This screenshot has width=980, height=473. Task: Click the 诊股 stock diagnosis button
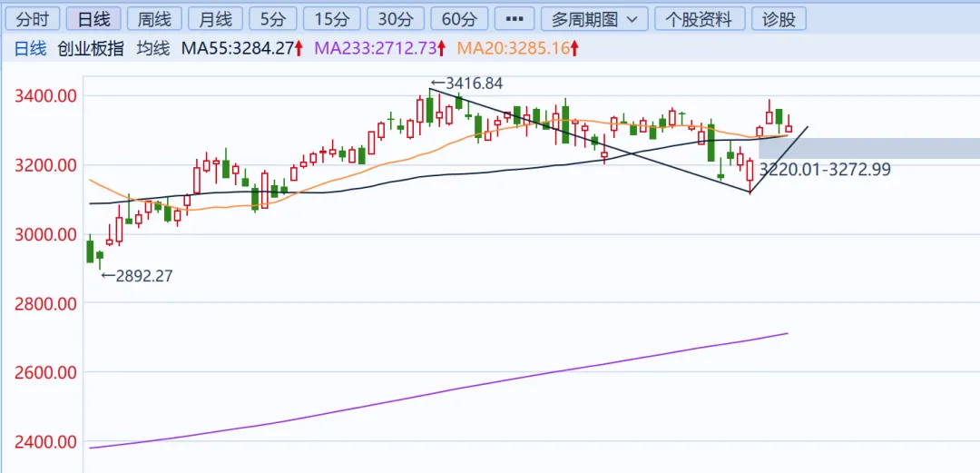779,19
